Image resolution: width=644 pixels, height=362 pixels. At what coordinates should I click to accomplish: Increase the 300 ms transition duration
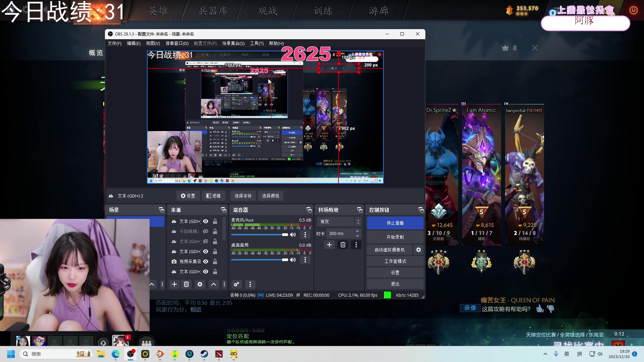[x=357, y=231]
